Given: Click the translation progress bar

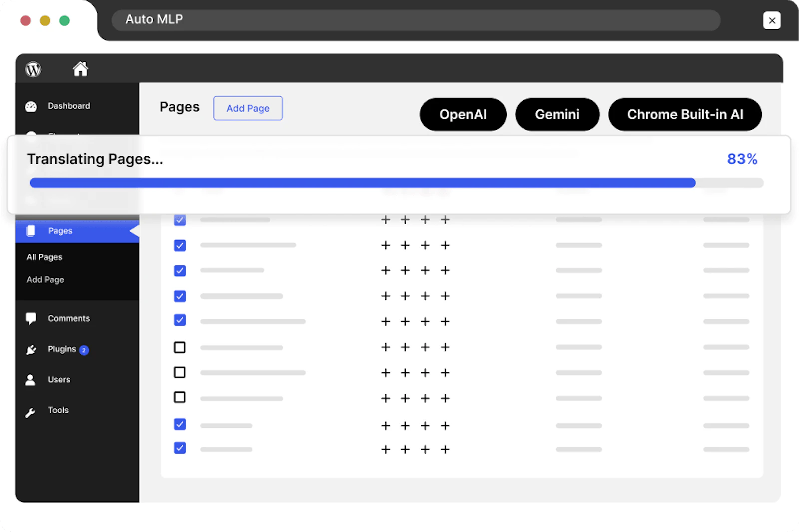Looking at the screenshot, I should (397, 183).
